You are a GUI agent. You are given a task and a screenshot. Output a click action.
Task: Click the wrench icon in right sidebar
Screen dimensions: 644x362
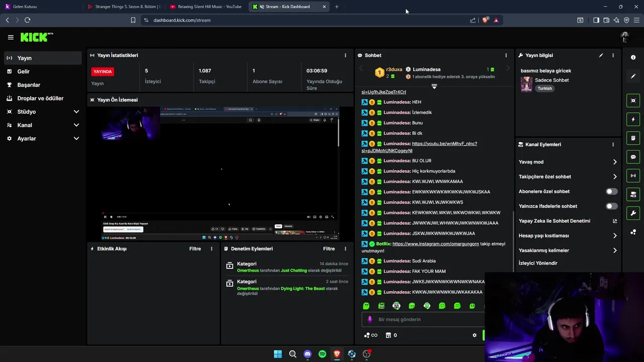tap(633, 213)
